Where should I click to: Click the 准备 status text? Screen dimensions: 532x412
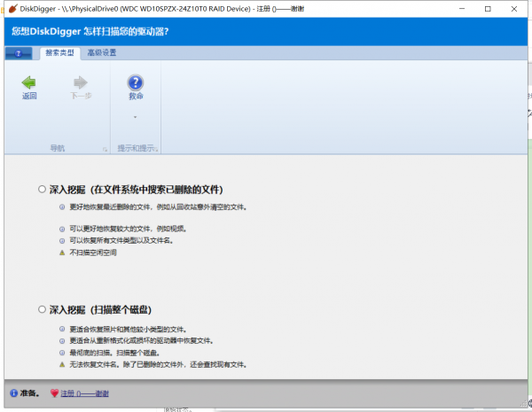coord(29,393)
